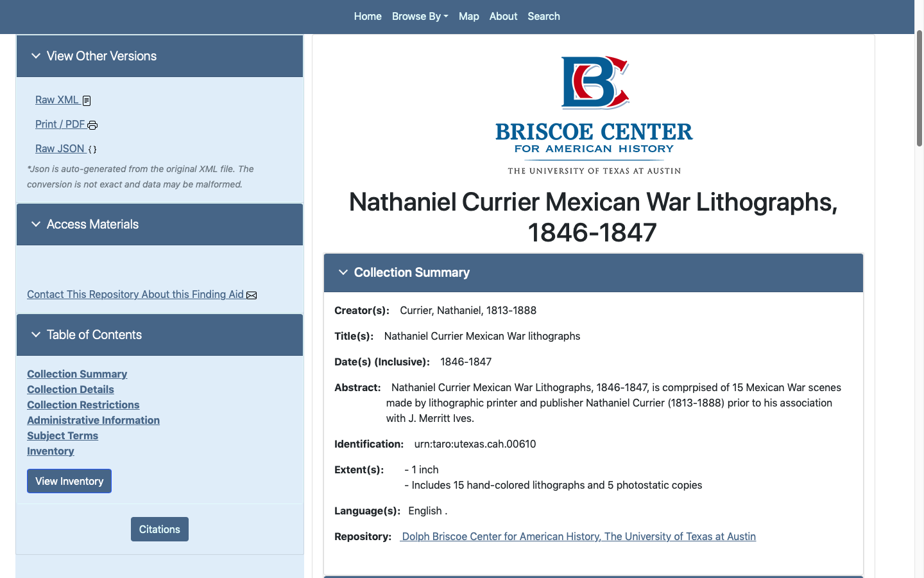Click the printer icon beside Print / PDF
Image resolution: width=924 pixels, height=578 pixels.
(92, 125)
